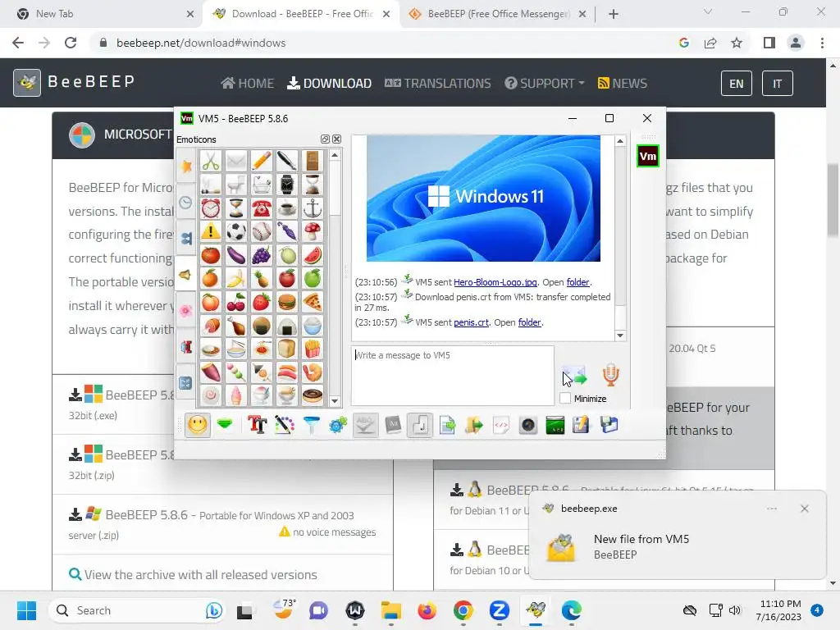Switch site language to EN

click(736, 84)
